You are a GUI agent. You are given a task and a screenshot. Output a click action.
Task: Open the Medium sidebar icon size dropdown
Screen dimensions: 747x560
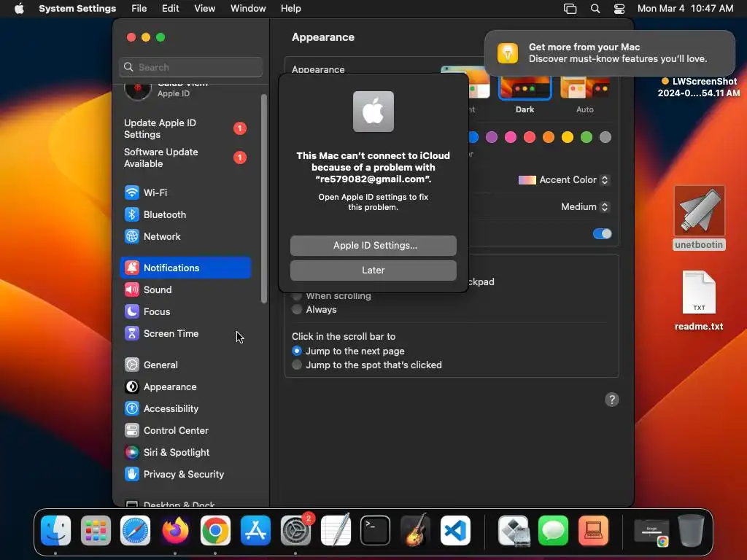tap(584, 206)
